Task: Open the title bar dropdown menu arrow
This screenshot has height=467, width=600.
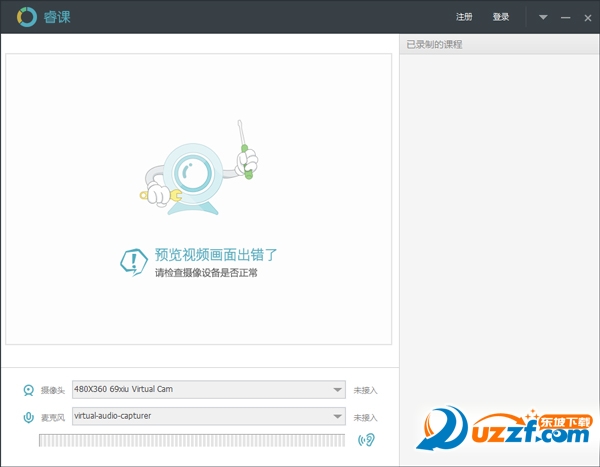Action: (543, 17)
